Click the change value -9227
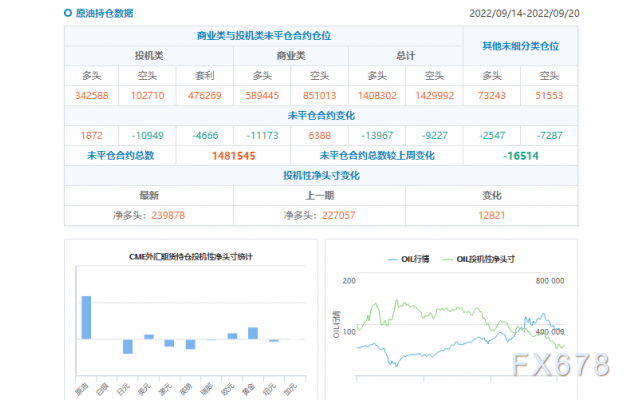 click(434, 136)
